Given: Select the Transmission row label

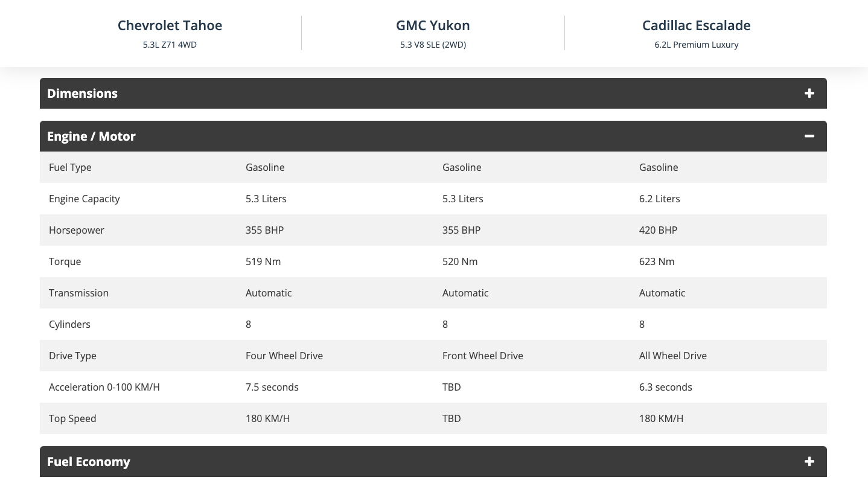Looking at the screenshot, I should (x=78, y=293).
